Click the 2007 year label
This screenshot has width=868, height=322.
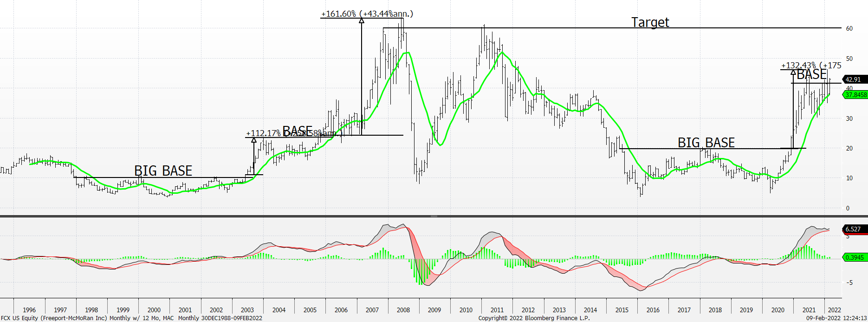pyautogui.click(x=372, y=310)
